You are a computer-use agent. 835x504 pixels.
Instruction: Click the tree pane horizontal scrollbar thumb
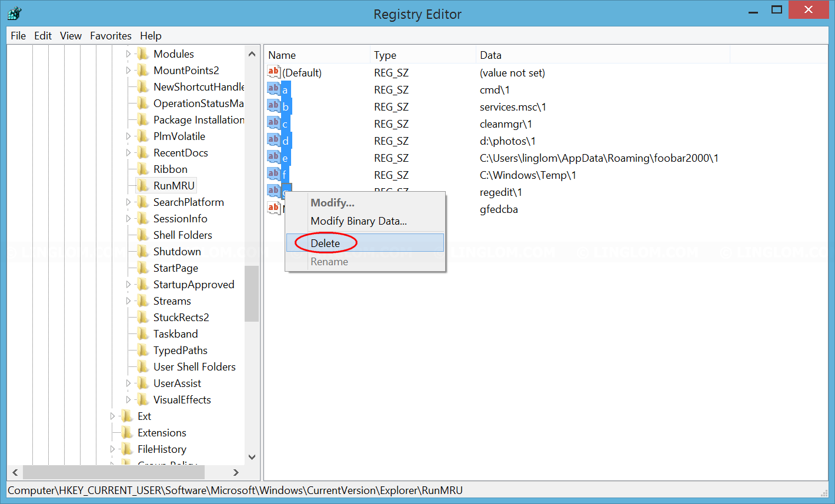[x=114, y=472]
